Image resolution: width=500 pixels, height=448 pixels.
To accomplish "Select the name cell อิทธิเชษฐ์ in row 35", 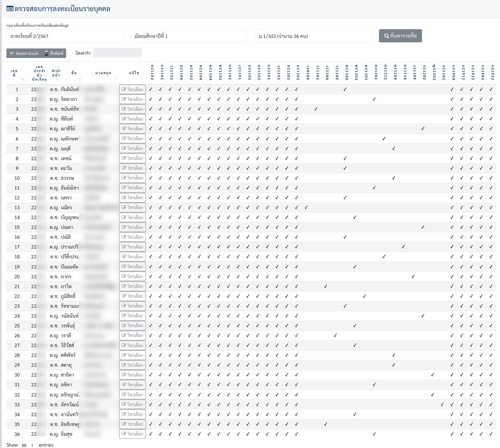I will tap(70, 424).
